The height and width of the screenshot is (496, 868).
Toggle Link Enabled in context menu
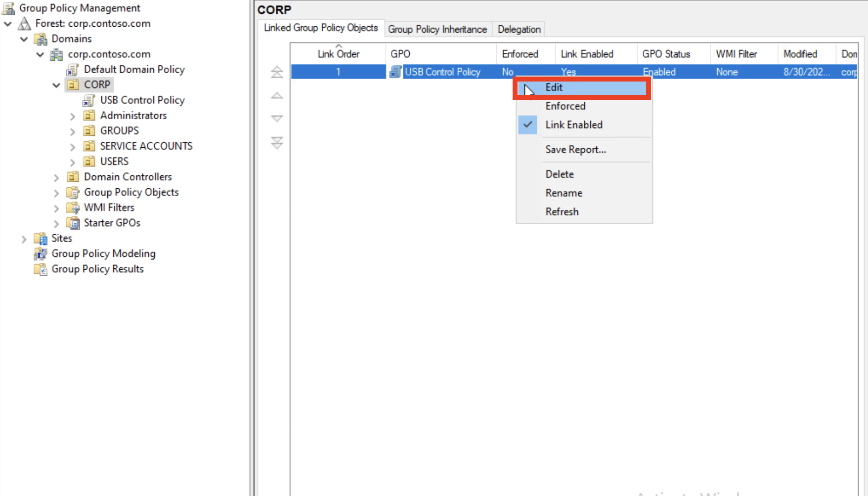(584, 125)
